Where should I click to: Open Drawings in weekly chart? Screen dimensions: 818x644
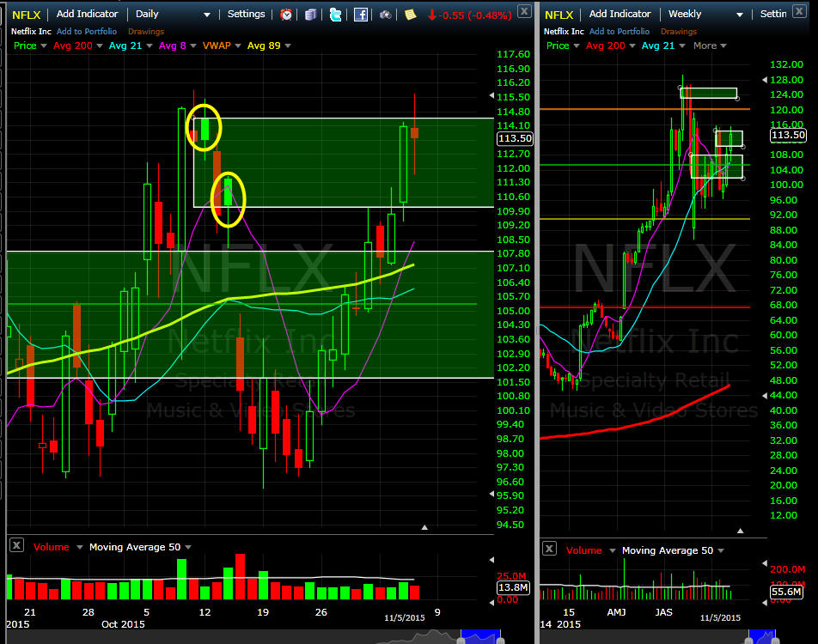(678, 31)
